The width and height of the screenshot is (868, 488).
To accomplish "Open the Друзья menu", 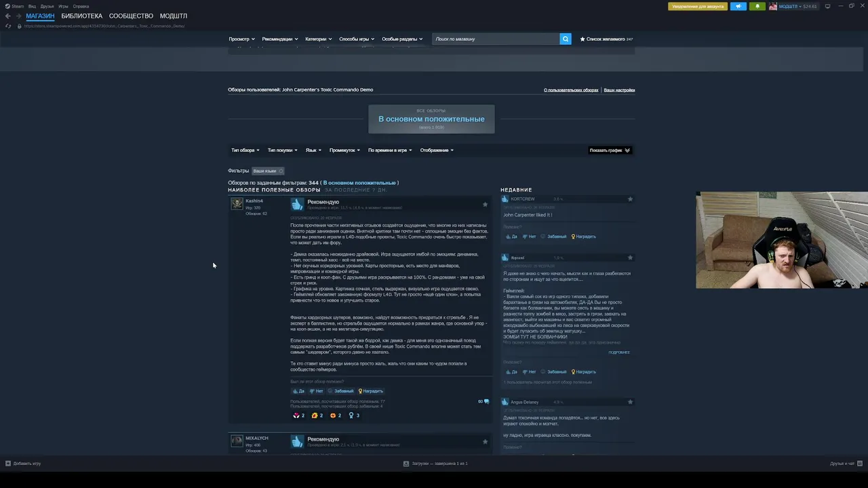I will [x=47, y=6].
